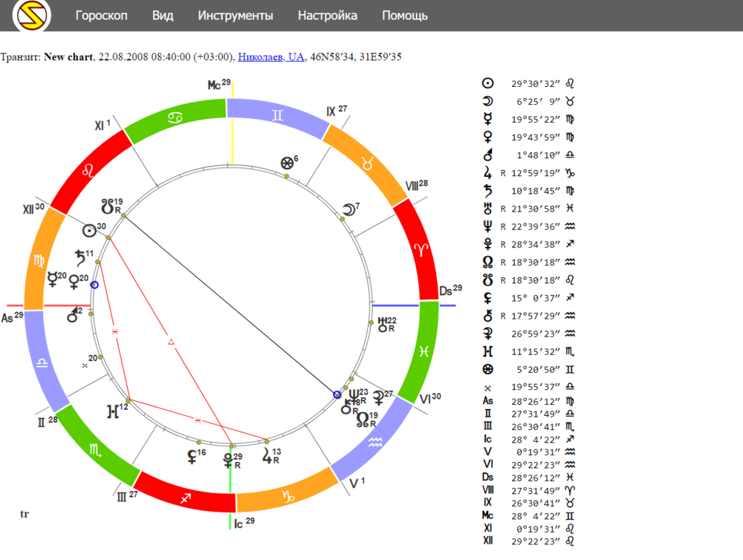This screenshot has height=560, width=743.
Task: Click the Ds 29 descendant label
Action: [451, 290]
